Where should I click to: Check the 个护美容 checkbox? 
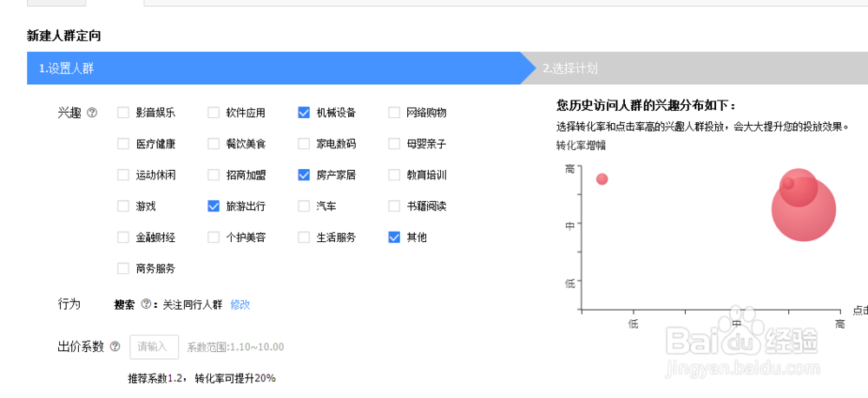[x=214, y=238]
